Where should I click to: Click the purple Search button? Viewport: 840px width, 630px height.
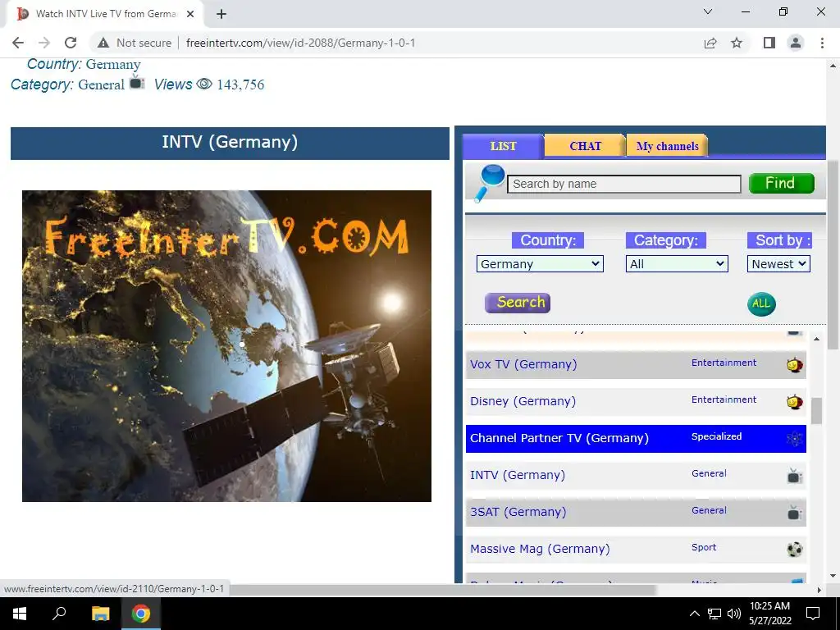517,303
